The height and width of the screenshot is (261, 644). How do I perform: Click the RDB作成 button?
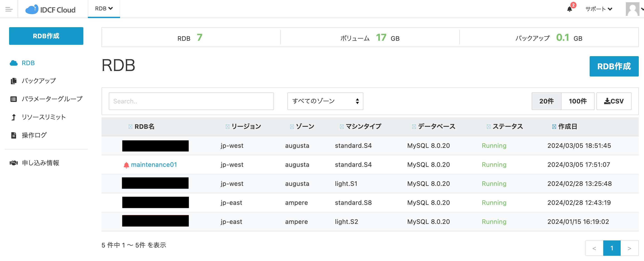tap(46, 36)
